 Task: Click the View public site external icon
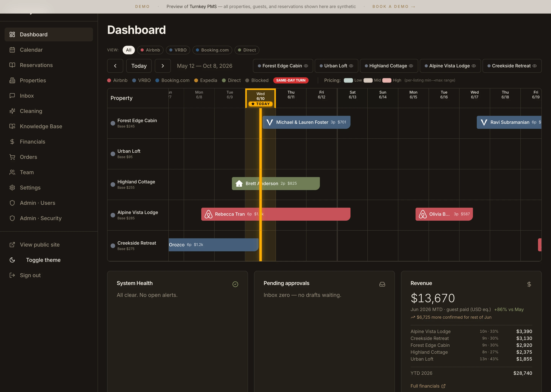12,245
